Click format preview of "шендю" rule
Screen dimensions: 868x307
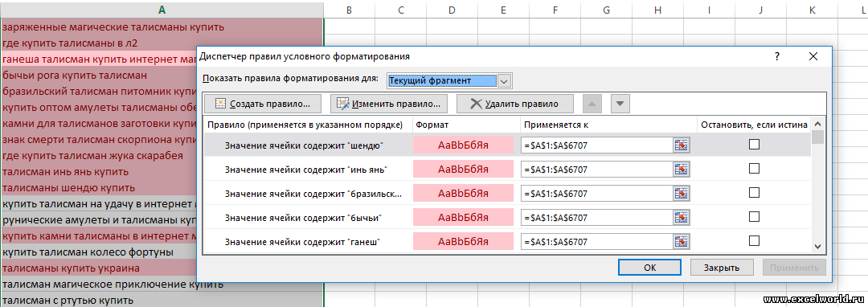point(464,145)
